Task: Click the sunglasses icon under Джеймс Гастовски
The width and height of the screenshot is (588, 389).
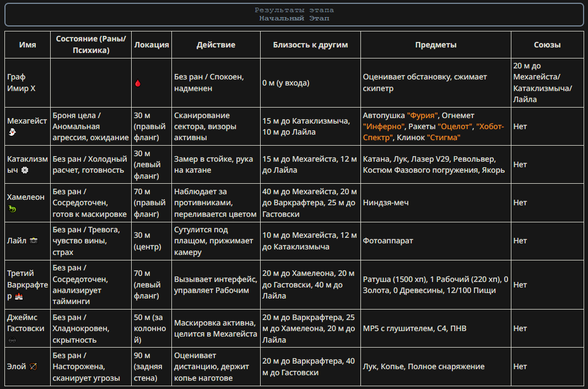Action: [x=12, y=340]
